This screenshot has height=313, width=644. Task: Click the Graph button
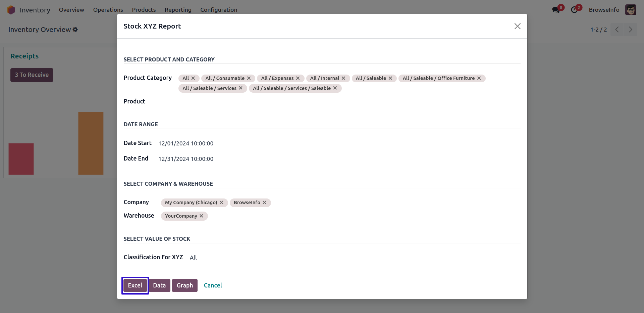point(185,285)
